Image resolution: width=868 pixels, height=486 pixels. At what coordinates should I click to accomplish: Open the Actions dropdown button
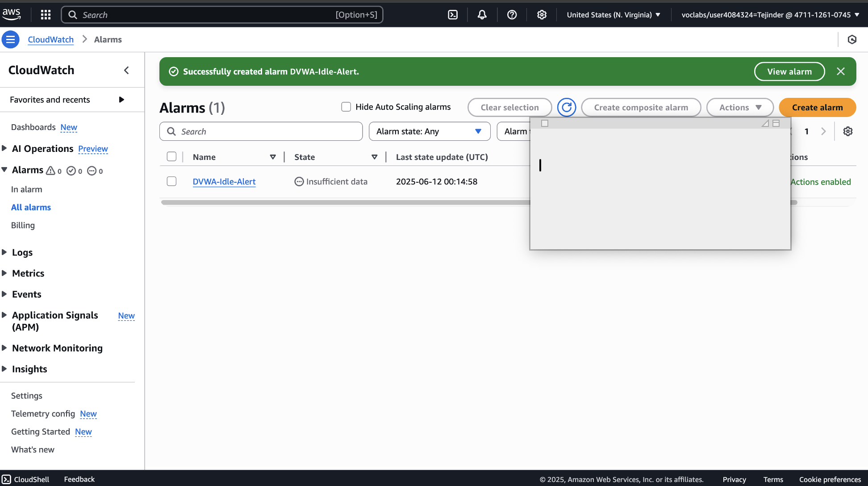click(x=740, y=107)
